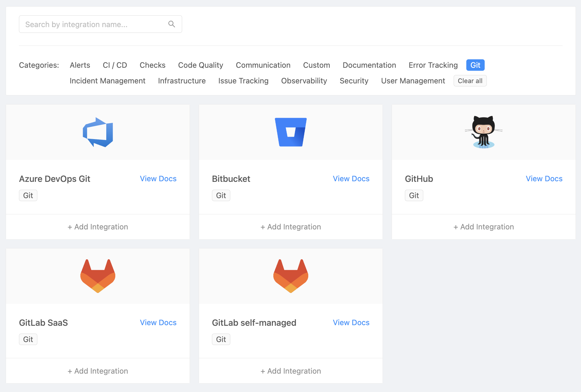Click the GitLab self-managed fox logo
The width and height of the screenshot is (581, 392).
pyautogui.click(x=291, y=276)
